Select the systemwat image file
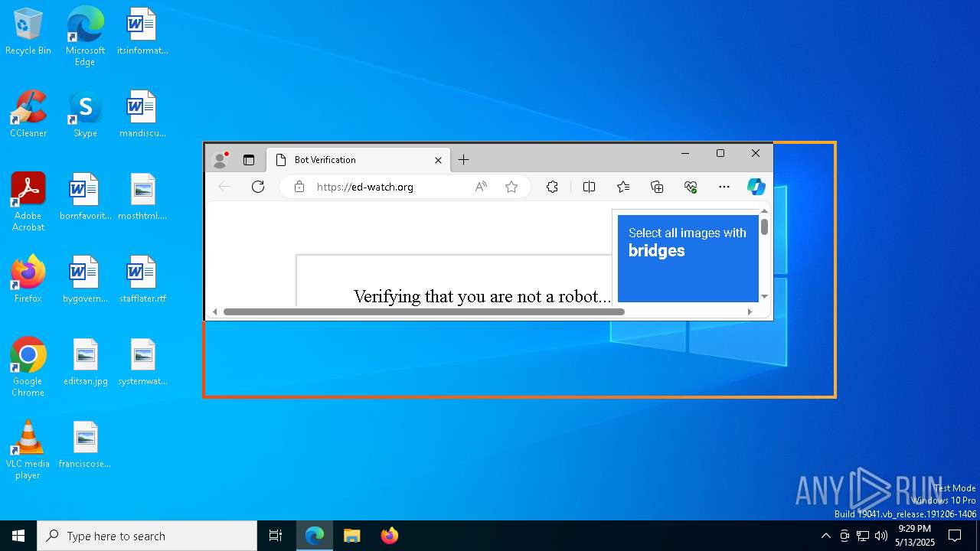Viewport: 980px width, 551px height. coord(142,362)
